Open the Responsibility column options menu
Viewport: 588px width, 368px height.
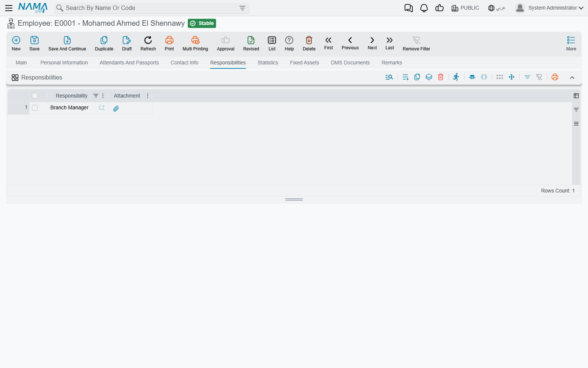(x=103, y=96)
